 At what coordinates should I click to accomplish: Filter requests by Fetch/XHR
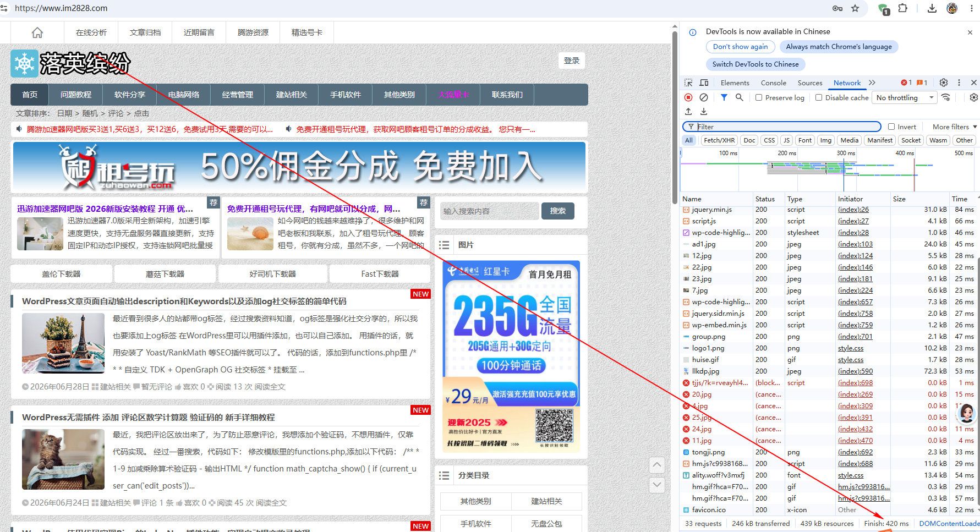[719, 140]
